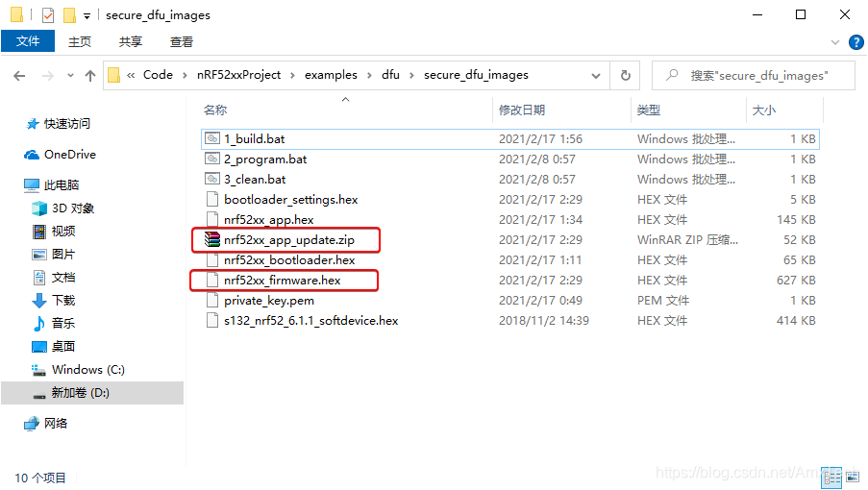Click the nrf52xx_bootloader.hex file icon
This screenshot has width=868, height=490.
point(212,259)
